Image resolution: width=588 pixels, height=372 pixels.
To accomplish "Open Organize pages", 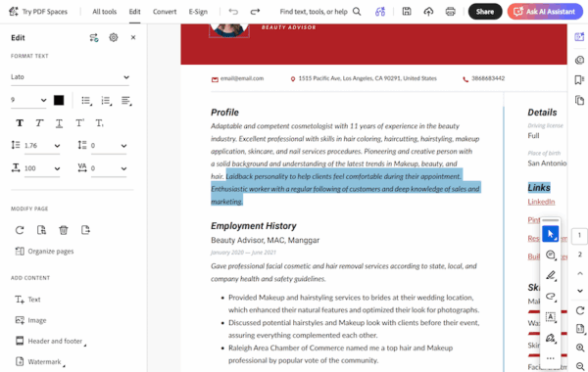I will coord(44,251).
